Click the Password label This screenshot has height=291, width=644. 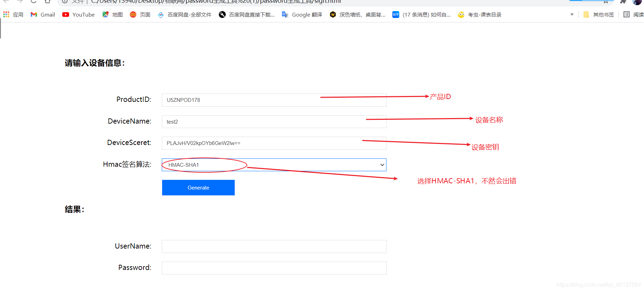(x=135, y=268)
